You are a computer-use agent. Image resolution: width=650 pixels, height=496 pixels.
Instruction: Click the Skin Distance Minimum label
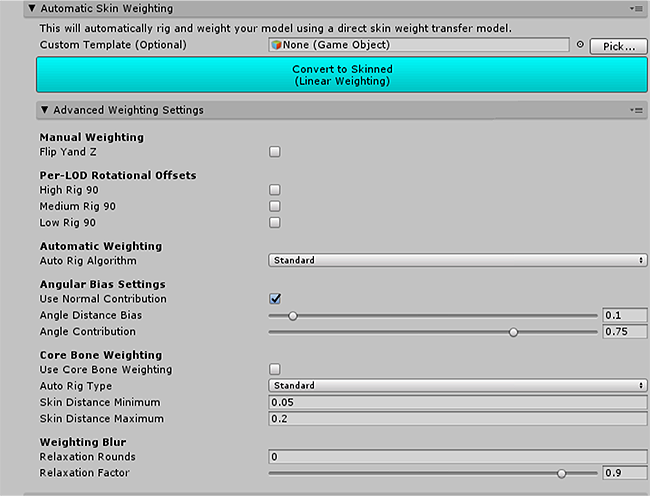point(99,402)
